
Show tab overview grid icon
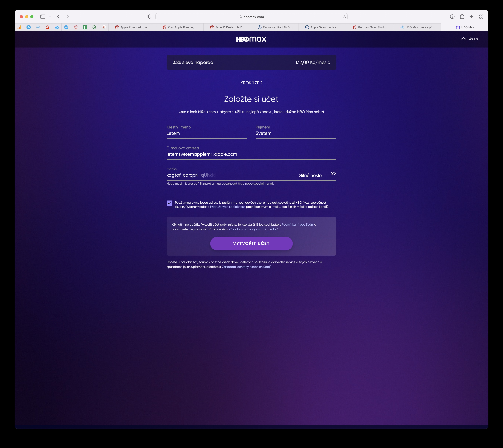pos(481,17)
